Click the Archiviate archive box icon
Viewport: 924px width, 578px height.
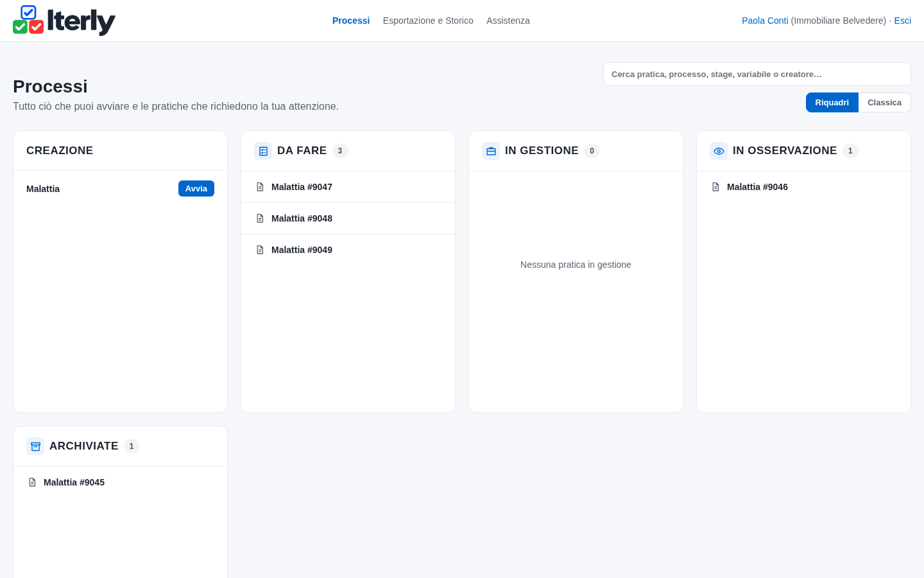35,446
